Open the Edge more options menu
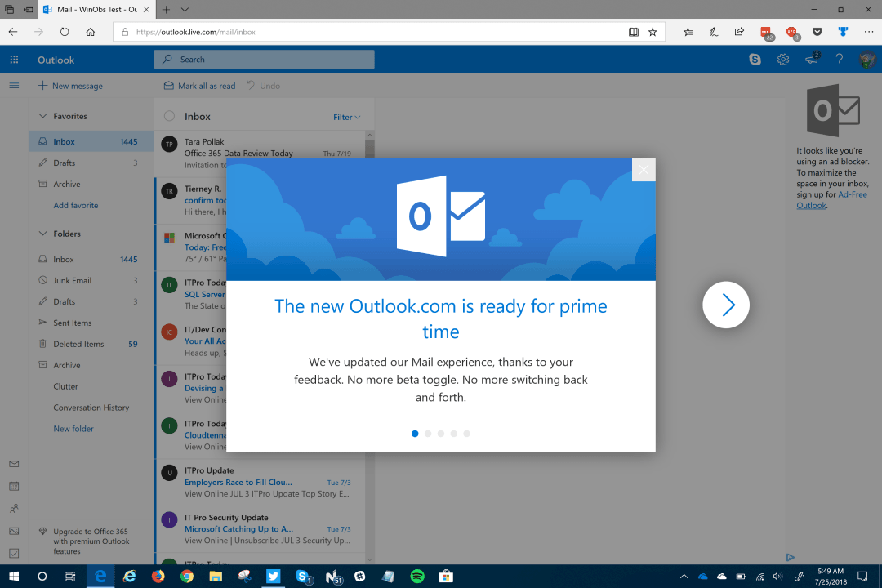Viewport: 882px width, 588px height. click(868, 32)
